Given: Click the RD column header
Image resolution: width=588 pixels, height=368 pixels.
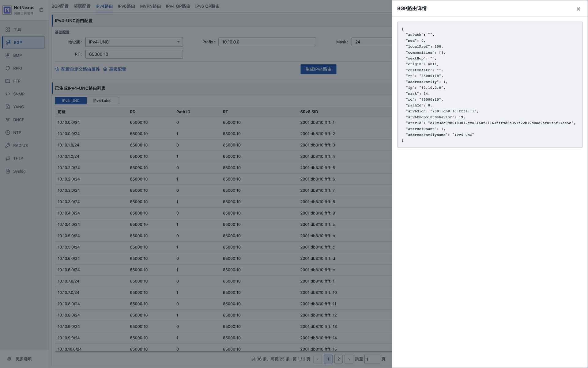Looking at the screenshot, I should (133, 112).
